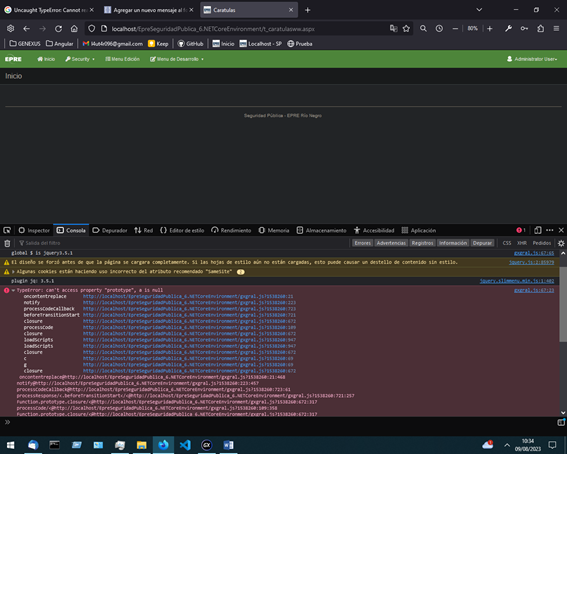The width and height of the screenshot is (567, 603).
Task: Open the jquery.slimmenu.min.js source link
Action: [x=517, y=281]
